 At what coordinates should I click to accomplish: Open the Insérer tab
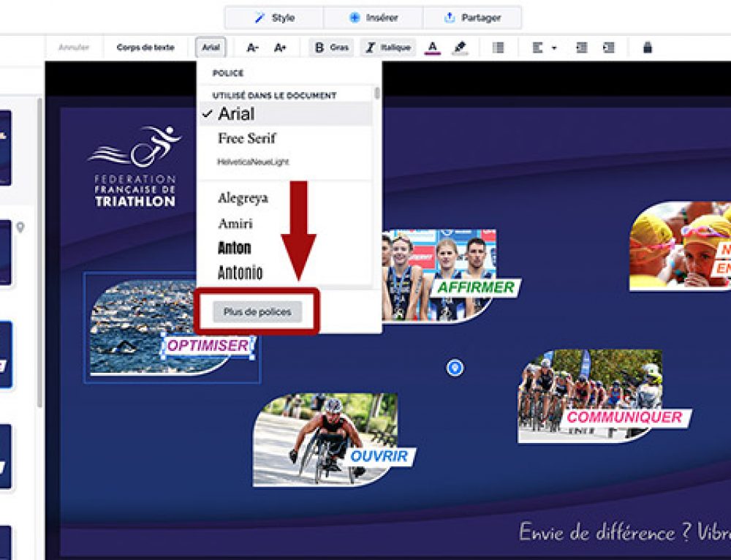[373, 18]
